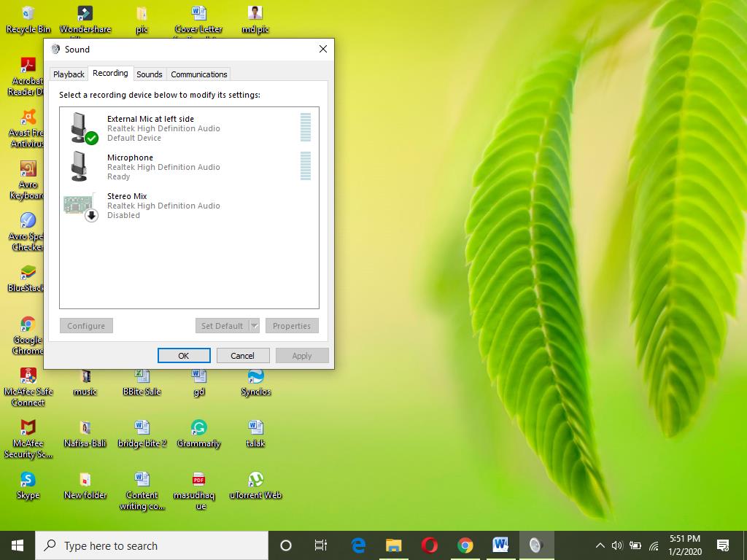Open Opera browser in the taskbar
This screenshot has height=560, width=747.
pos(429,545)
